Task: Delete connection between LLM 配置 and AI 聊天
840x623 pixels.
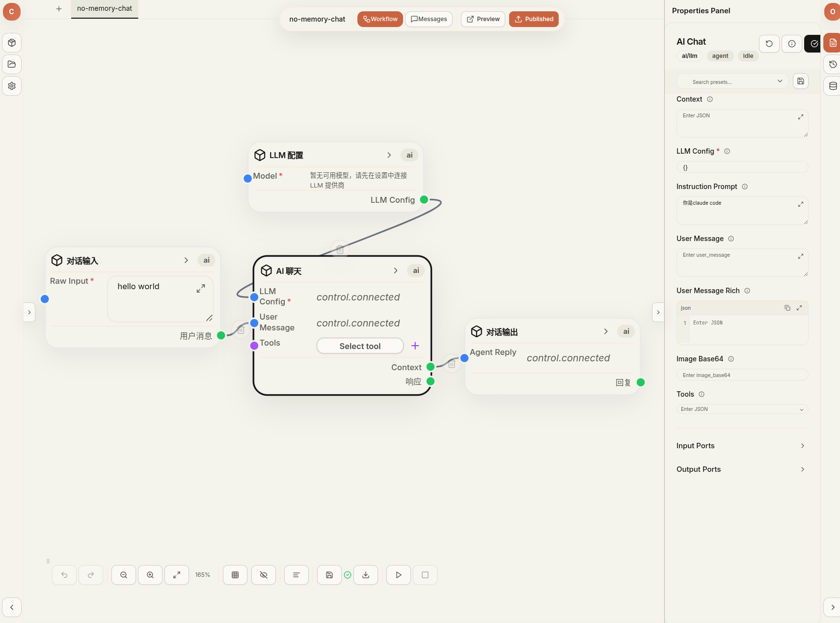Action: coord(340,249)
